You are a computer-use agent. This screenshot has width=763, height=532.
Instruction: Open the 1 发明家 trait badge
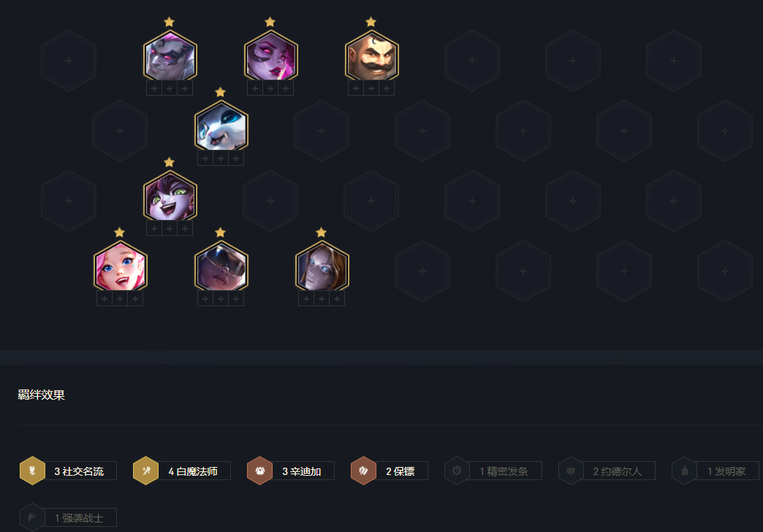(715, 471)
